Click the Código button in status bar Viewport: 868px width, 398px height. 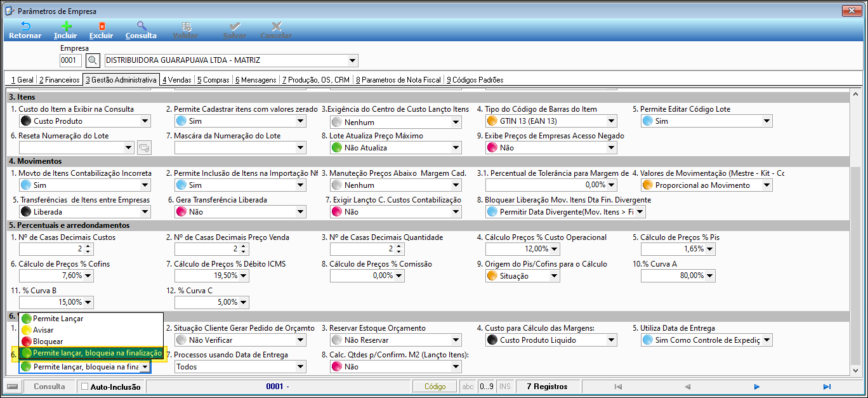[x=435, y=387]
